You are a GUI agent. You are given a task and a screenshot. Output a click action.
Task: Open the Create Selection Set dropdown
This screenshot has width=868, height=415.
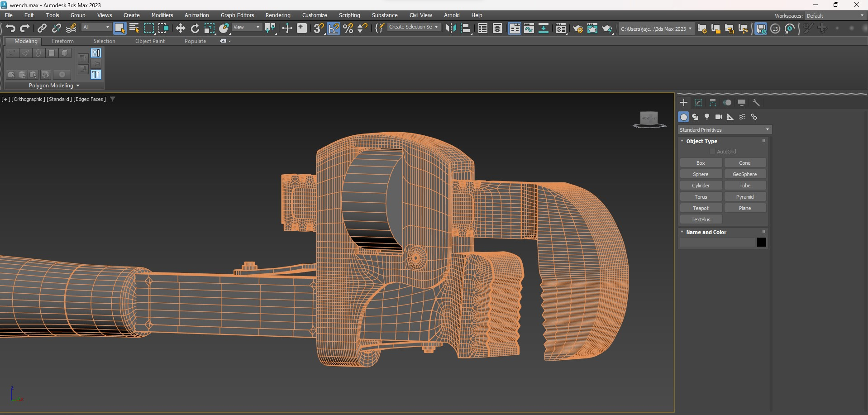pyautogui.click(x=414, y=27)
